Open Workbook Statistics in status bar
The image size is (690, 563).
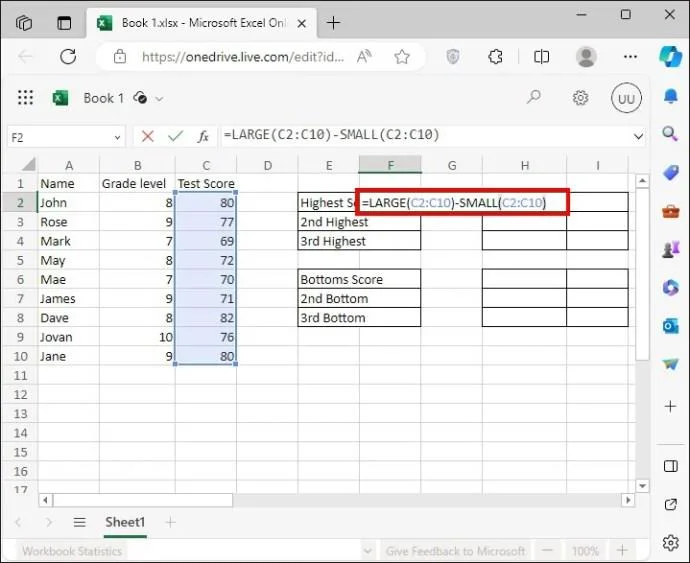point(72,551)
